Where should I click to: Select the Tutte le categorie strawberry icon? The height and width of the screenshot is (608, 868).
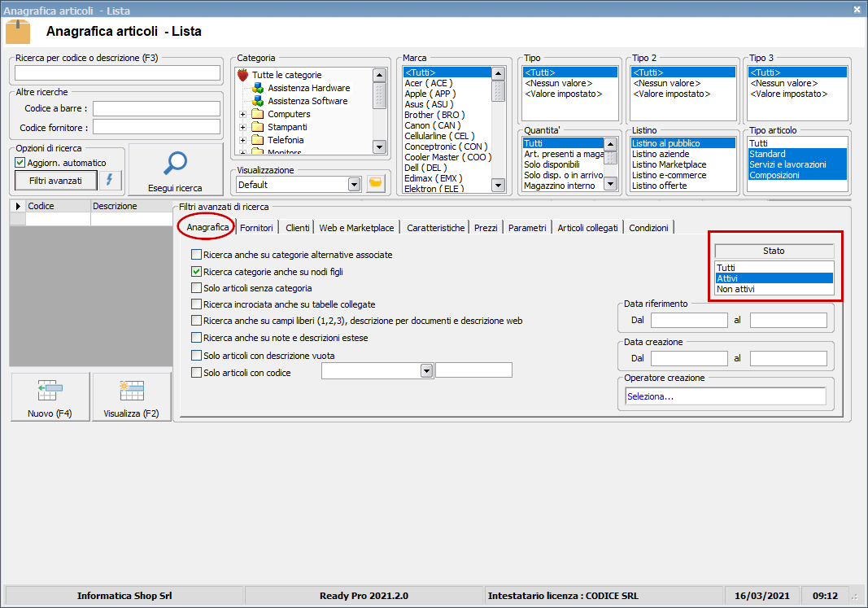tap(242, 75)
